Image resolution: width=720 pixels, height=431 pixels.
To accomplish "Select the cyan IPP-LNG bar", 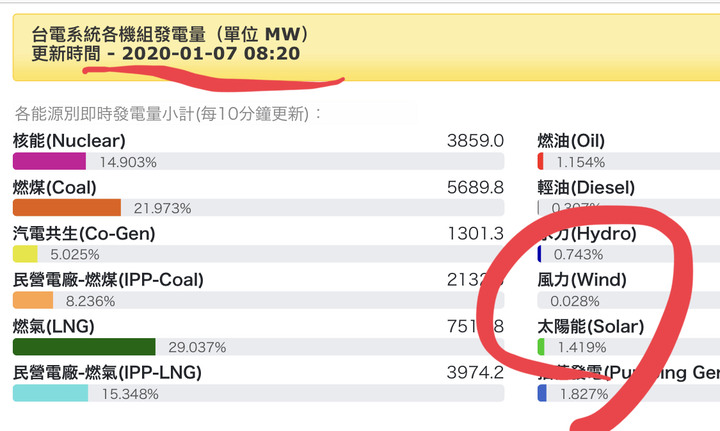I will (x=51, y=393).
